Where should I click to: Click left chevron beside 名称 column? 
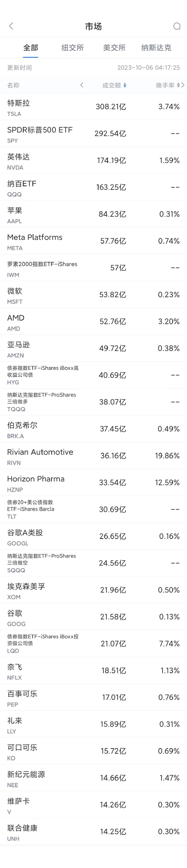point(82,85)
